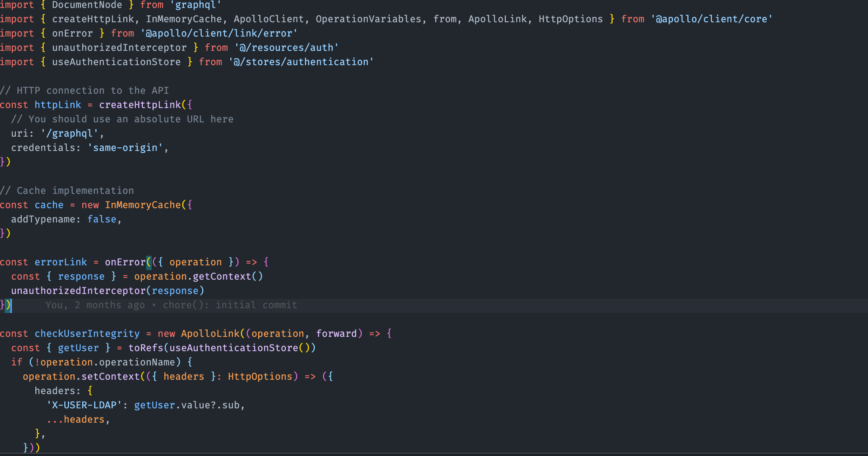Screen dimensions: 868x456
Task: Click the '/graphql' uri string
Action: (x=69, y=133)
